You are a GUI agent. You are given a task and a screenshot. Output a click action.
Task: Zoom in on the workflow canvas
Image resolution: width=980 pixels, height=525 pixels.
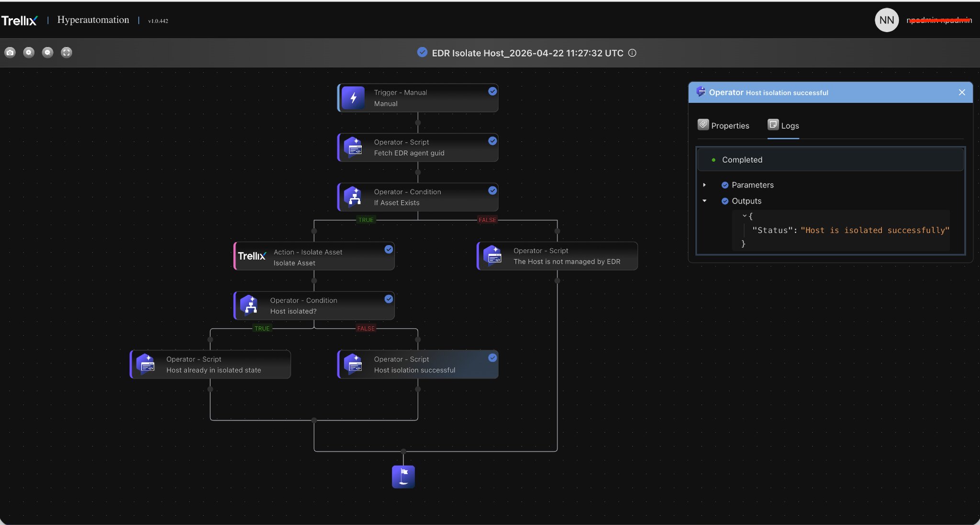click(x=29, y=53)
